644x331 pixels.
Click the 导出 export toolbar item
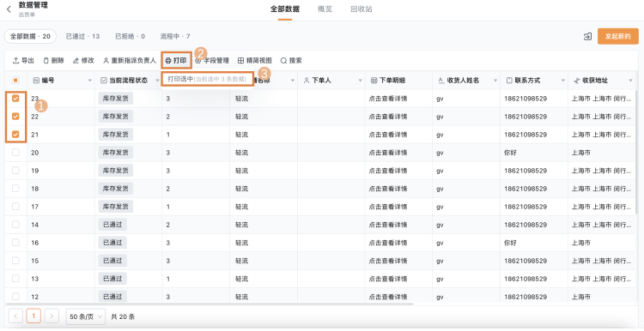point(24,61)
